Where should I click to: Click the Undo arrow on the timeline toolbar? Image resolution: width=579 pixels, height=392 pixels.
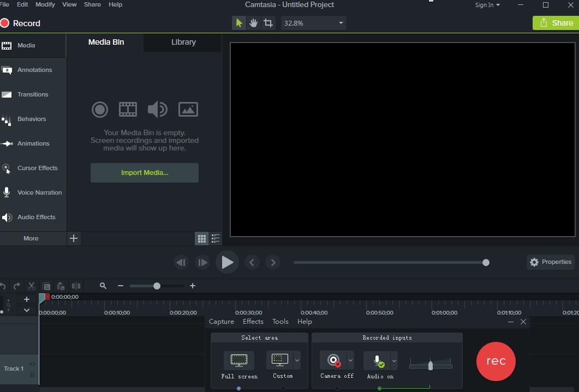(3, 285)
